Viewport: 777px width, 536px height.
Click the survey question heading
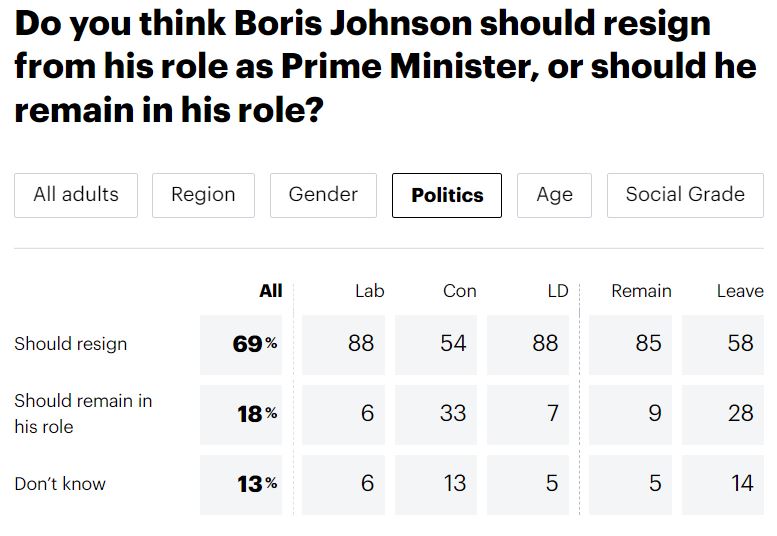[385, 65]
